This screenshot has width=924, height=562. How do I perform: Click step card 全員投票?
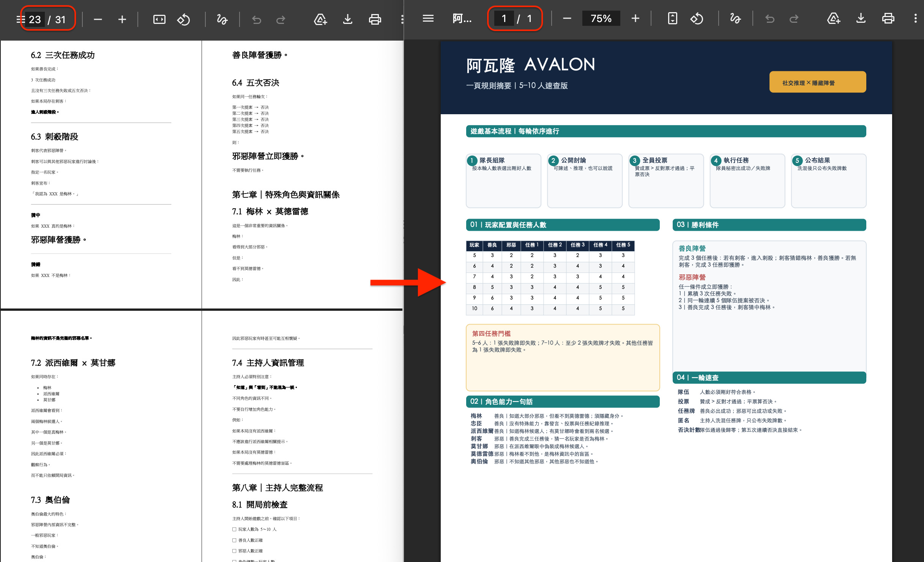[666, 181]
